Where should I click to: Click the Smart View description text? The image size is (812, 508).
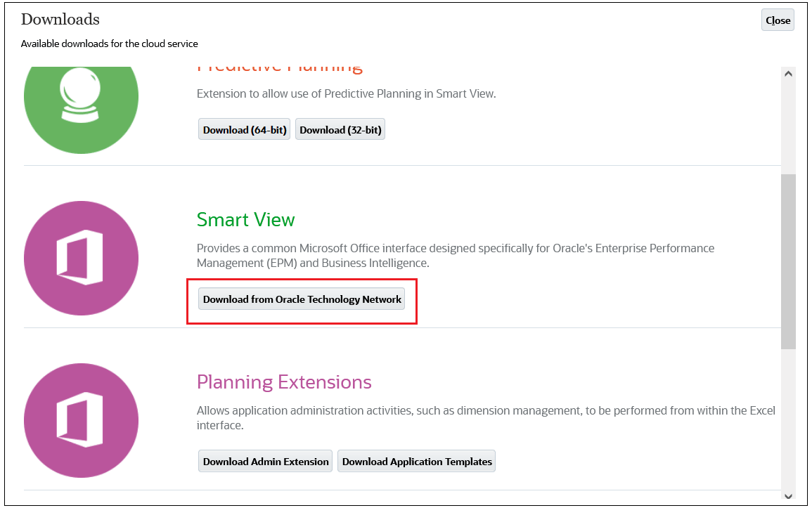(x=455, y=255)
